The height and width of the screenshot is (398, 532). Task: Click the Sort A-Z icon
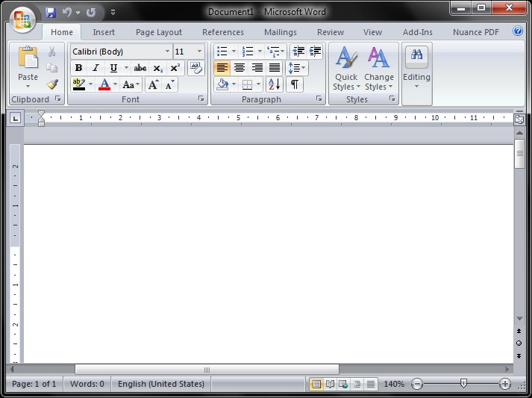[274, 84]
